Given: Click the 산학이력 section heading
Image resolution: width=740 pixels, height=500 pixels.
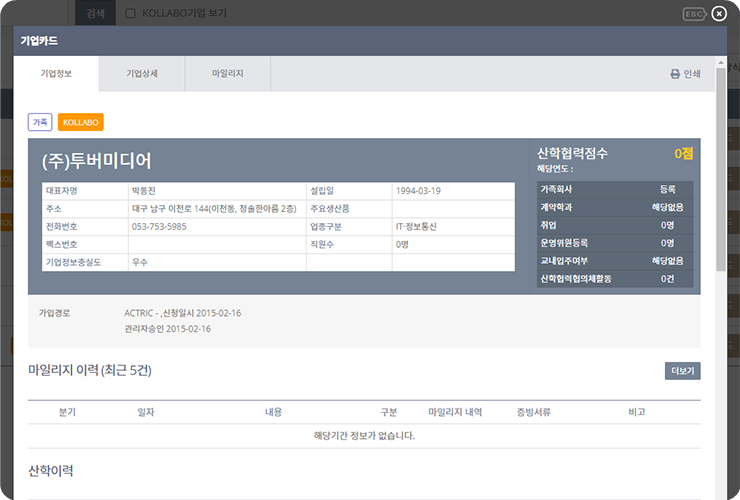Looking at the screenshot, I should [50, 471].
